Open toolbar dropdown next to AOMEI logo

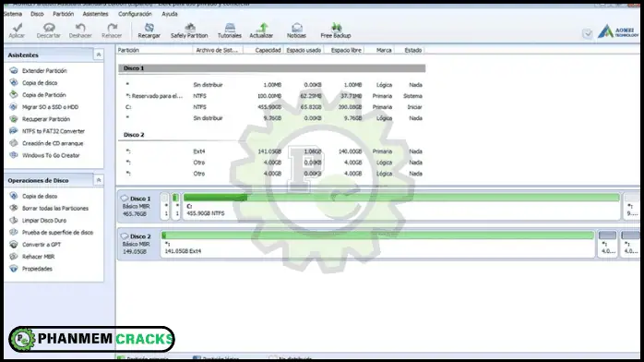pos(588,33)
